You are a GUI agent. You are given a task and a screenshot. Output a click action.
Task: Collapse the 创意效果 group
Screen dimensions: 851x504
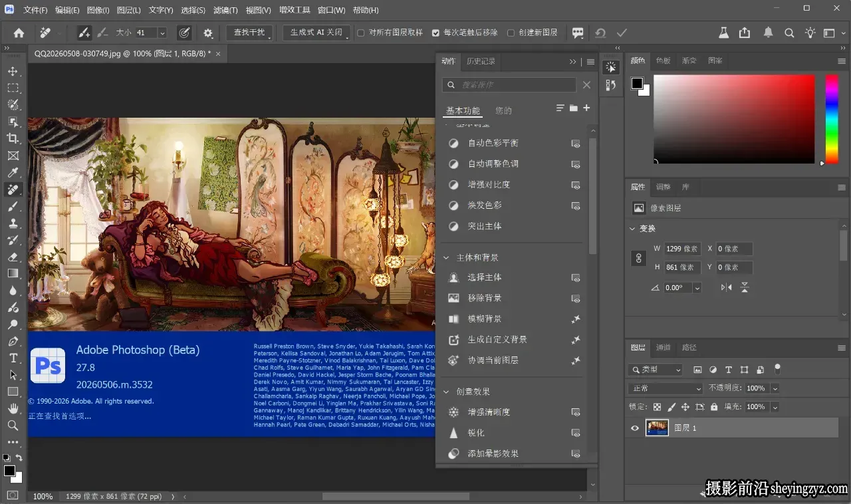447,392
